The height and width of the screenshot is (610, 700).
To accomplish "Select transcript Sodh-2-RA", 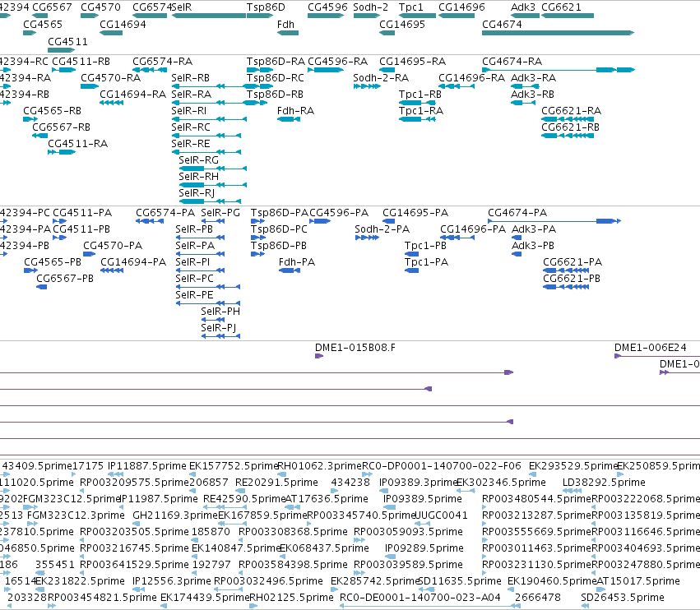I will pyautogui.click(x=367, y=86).
